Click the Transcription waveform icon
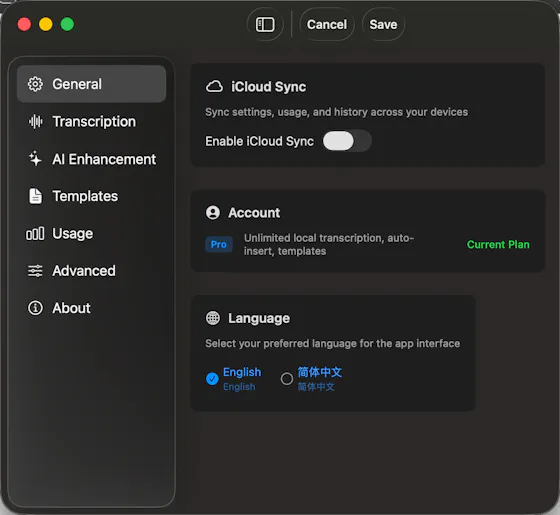Viewport: 560px width, 515px height. click(35, 122)
